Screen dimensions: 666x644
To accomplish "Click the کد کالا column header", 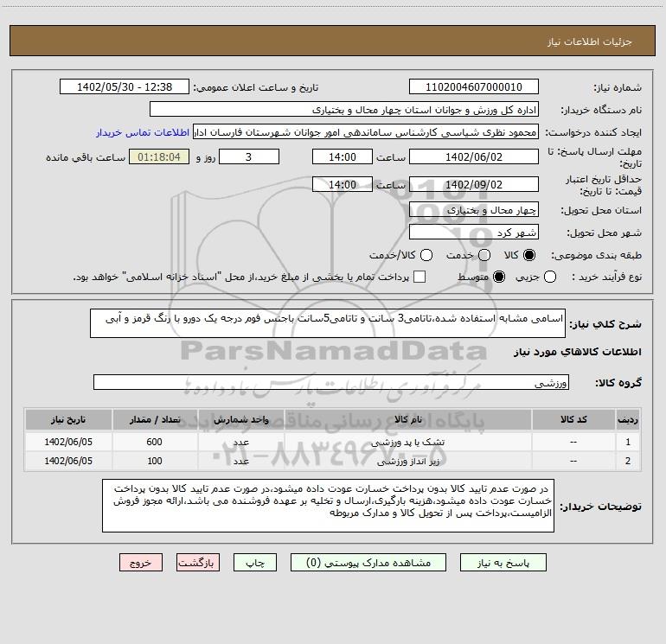I will coord(573,419).
